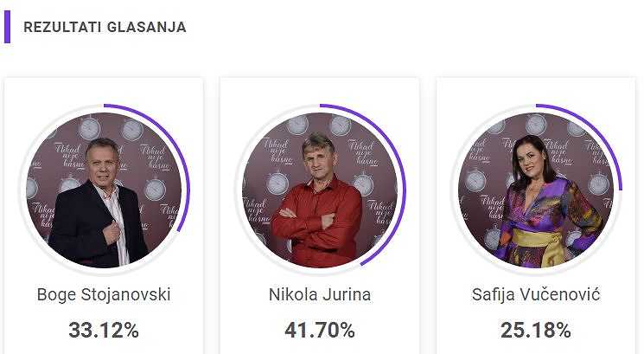Image resolution: width=644 pixels, height=354 pixels.
Task: Open the Nikola Jurina name link
Action: click(x=320, y=294)
